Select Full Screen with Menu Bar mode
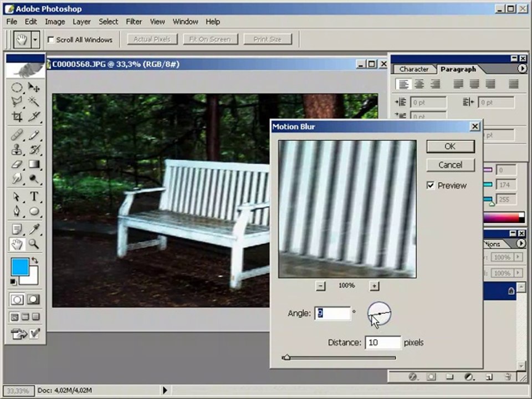Screen dimensions: 532x399 (25, 317)
